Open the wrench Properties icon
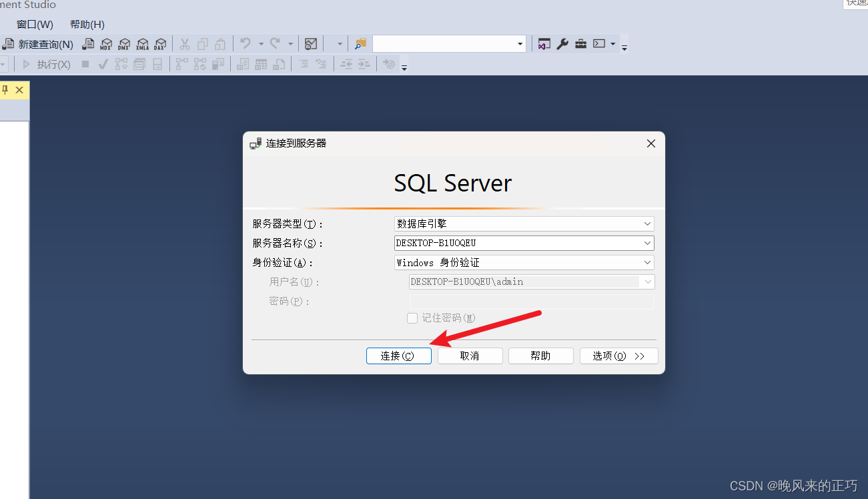868x499 pixels. [562, 44]
